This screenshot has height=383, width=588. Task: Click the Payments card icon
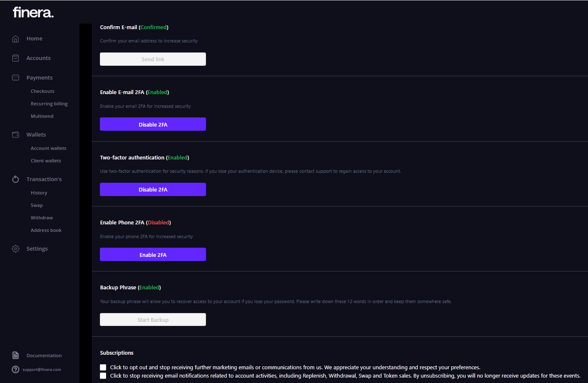(x=16, y=78)
